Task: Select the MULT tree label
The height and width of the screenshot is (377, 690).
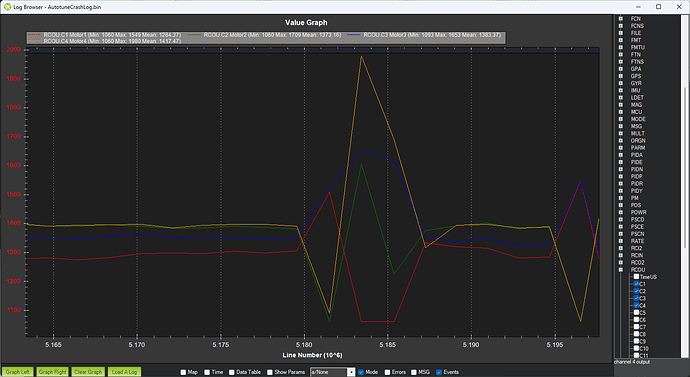Action: pyautogui.click(x=638, y=133)
